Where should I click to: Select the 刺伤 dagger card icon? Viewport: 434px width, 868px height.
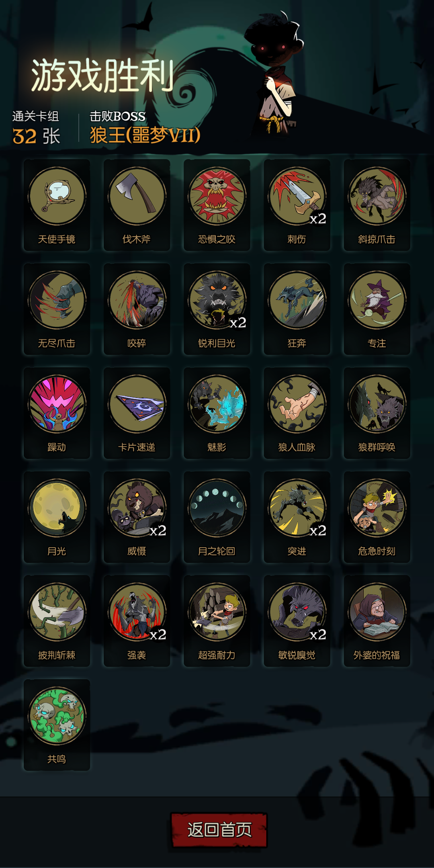pyautogui.click(x=297, y=205)
